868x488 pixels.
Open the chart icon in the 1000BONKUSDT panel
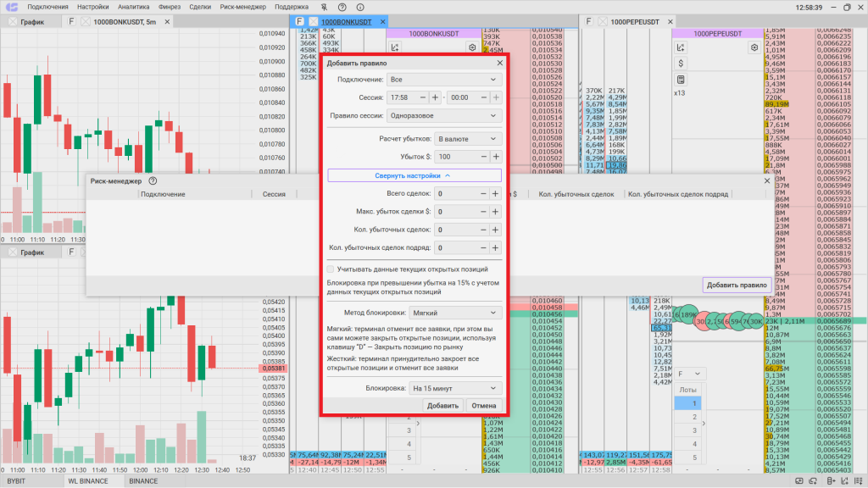395,47
